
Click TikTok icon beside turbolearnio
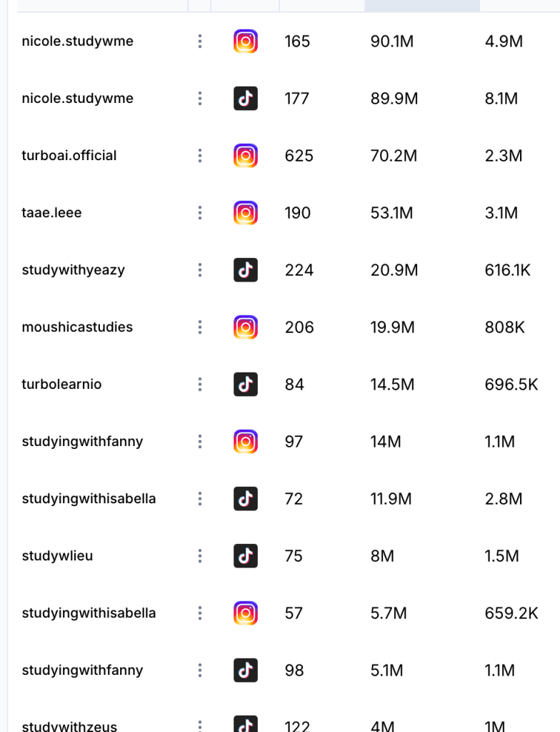(x=246, y=385)
